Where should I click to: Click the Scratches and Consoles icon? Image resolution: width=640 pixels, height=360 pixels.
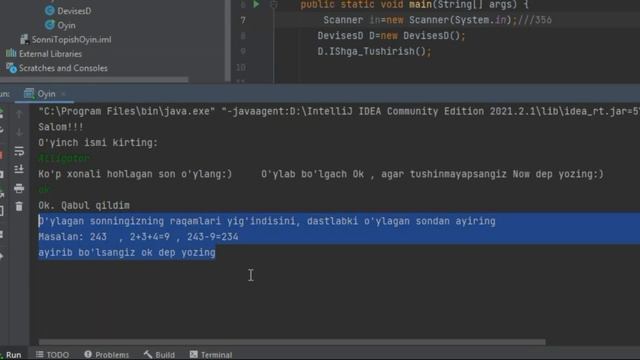click(x=11, y=68)
